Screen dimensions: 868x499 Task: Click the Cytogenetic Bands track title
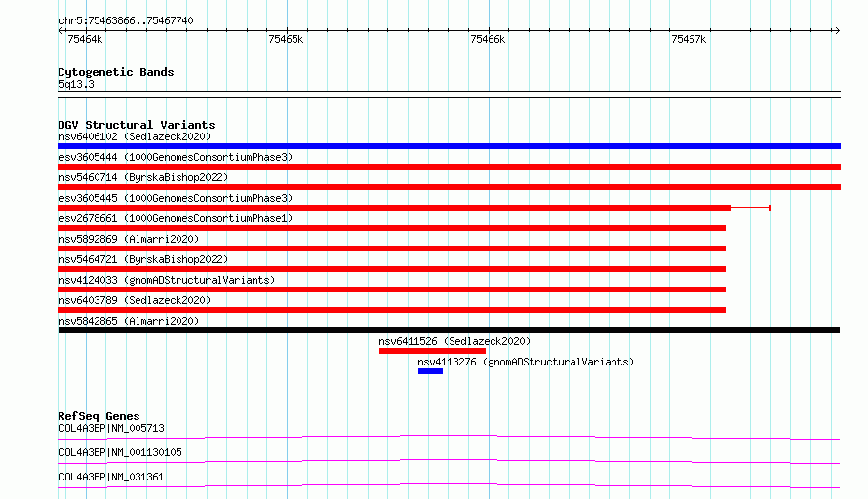pyautogui.click(x=116, y=72)
